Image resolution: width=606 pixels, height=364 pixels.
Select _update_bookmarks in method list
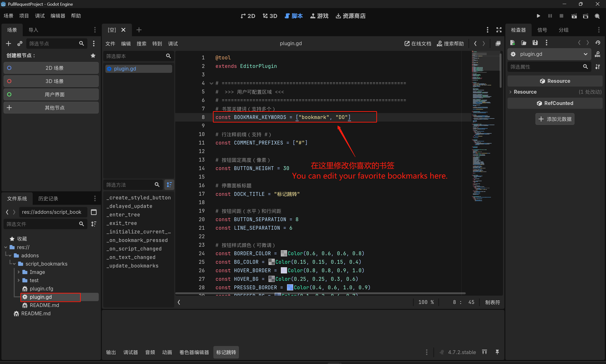point(132,266)
